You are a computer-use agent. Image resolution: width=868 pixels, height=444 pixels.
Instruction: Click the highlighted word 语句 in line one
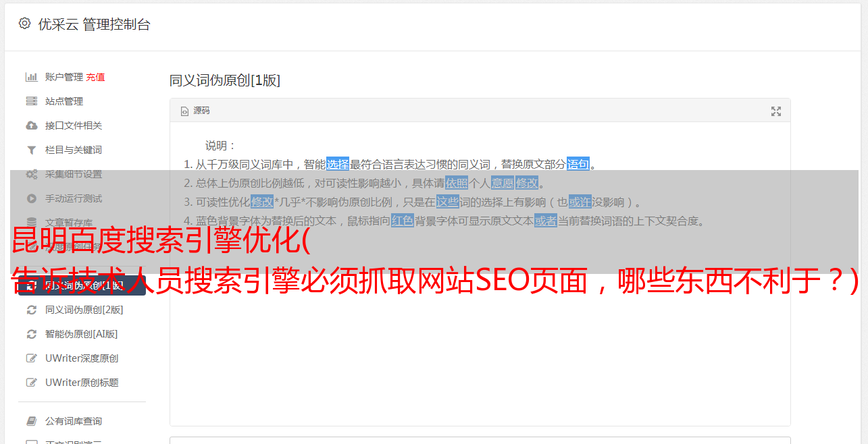(578, 164)
